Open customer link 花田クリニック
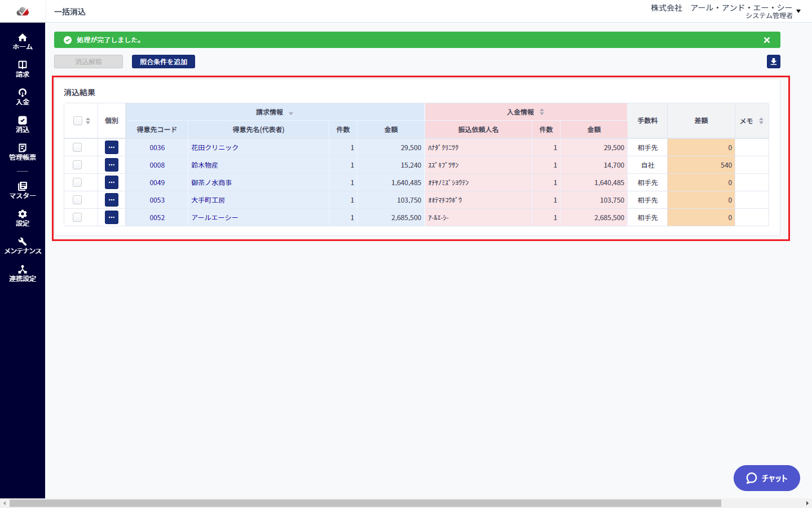This screenshot has width=812, height=508. 215,147
